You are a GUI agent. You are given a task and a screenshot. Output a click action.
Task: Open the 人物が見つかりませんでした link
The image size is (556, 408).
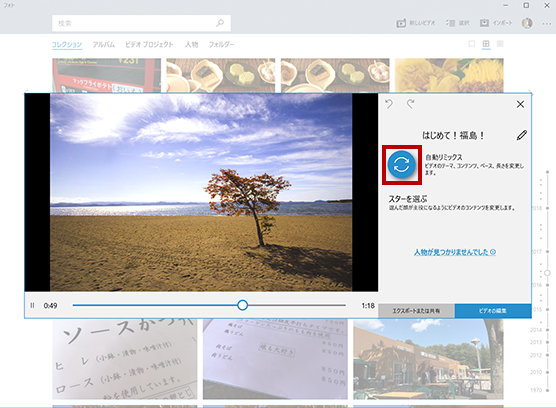[455, 252]
